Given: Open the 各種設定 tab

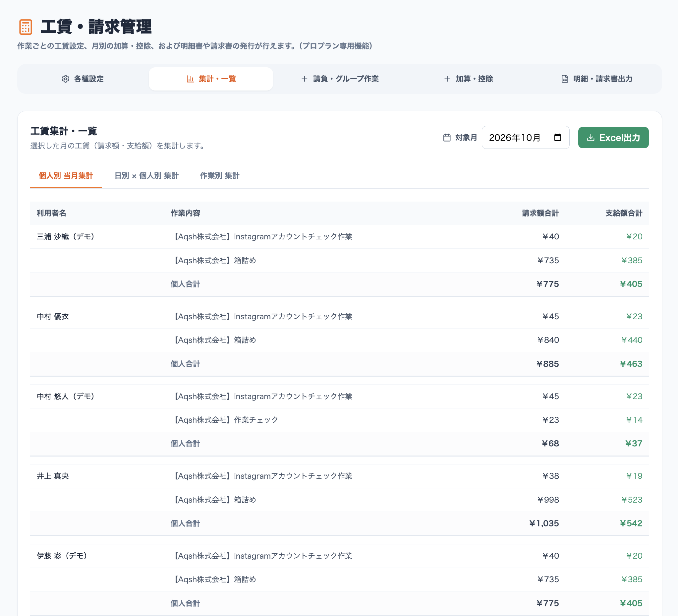Looking at the screenshot, I should point(83,79).
